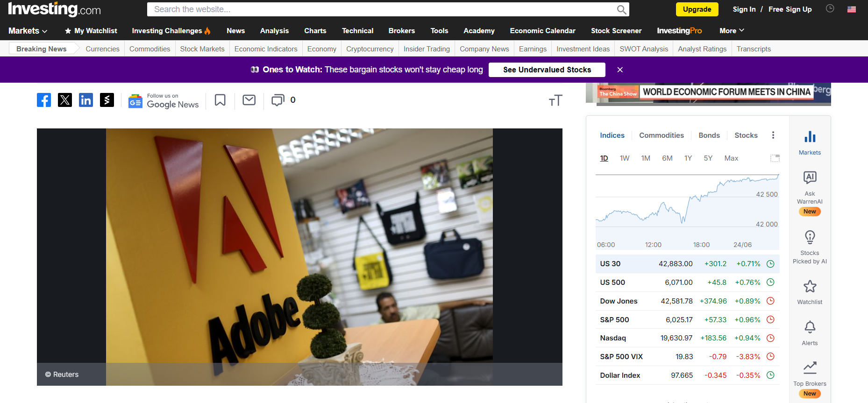Go to Investing.com home logo
Screen dimensions: 868x403
click(x=54, y=9)
